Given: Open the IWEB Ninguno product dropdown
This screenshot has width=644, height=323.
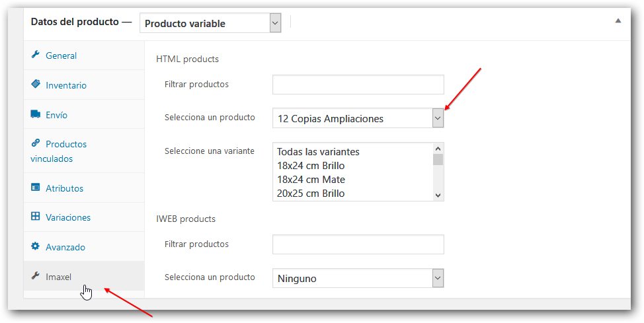Looking at the screenshot, I should pyautogui.click(x=358, y=278).
